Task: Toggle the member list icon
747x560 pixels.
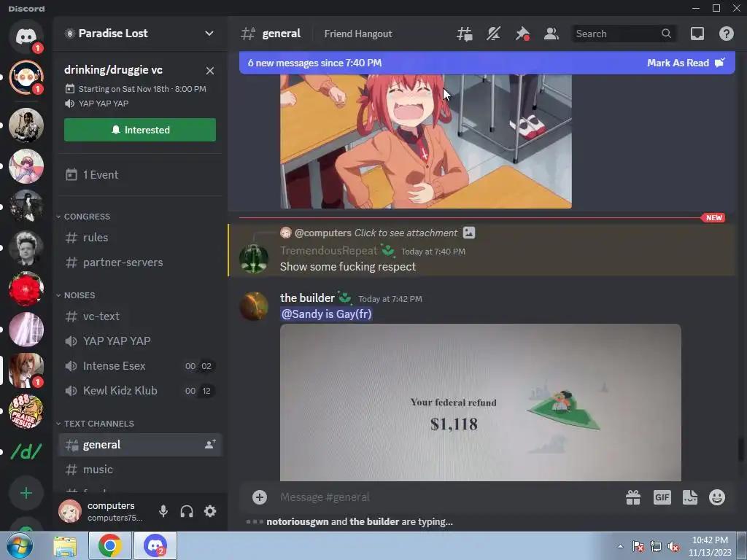Action: click(x=551, y=34)
